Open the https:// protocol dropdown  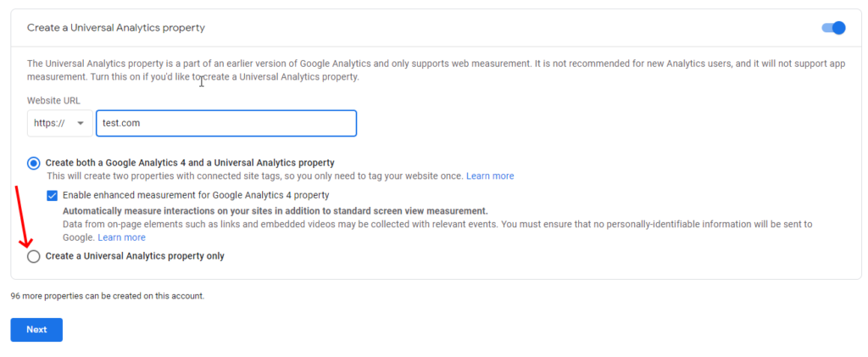click(x=60, y=123)
